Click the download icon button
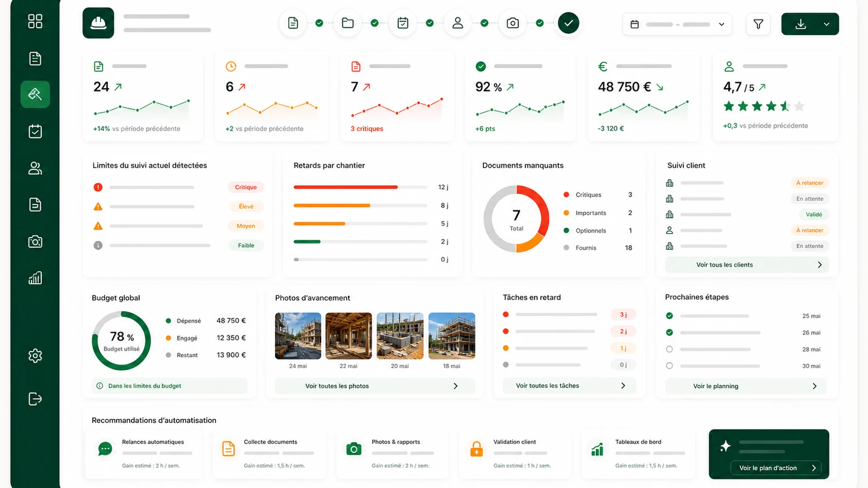Viewport: 868px width, 488px height. pyautogui.click(x=801, y=24)
